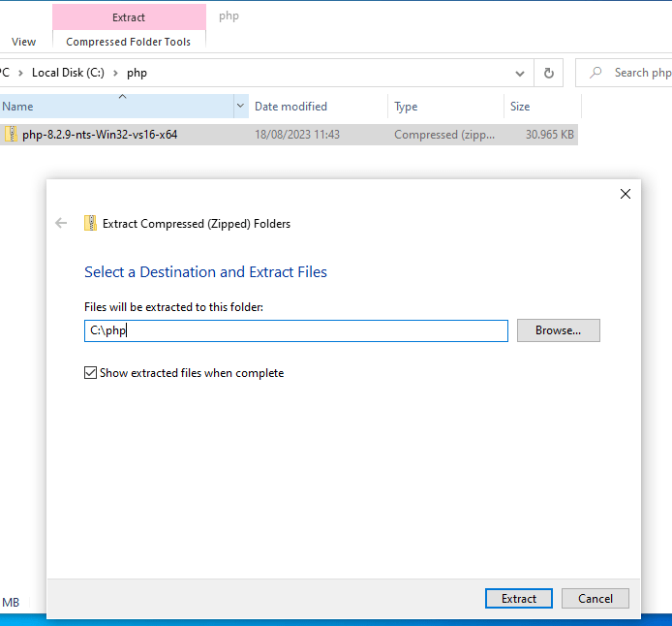Click the Extract button in the dialog
The width and height of the screenshot is (672, 626).
(x=519, y=598)
